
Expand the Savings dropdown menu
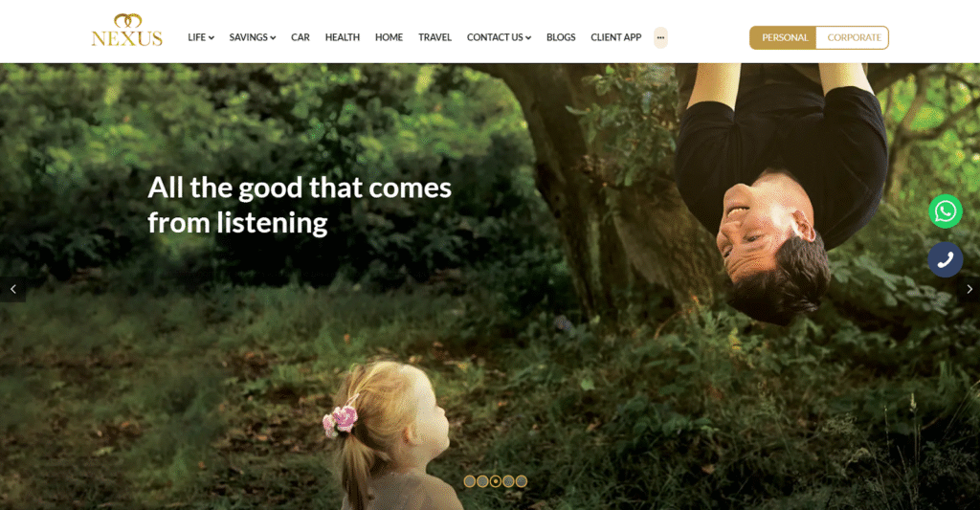(x=253, y=37)
